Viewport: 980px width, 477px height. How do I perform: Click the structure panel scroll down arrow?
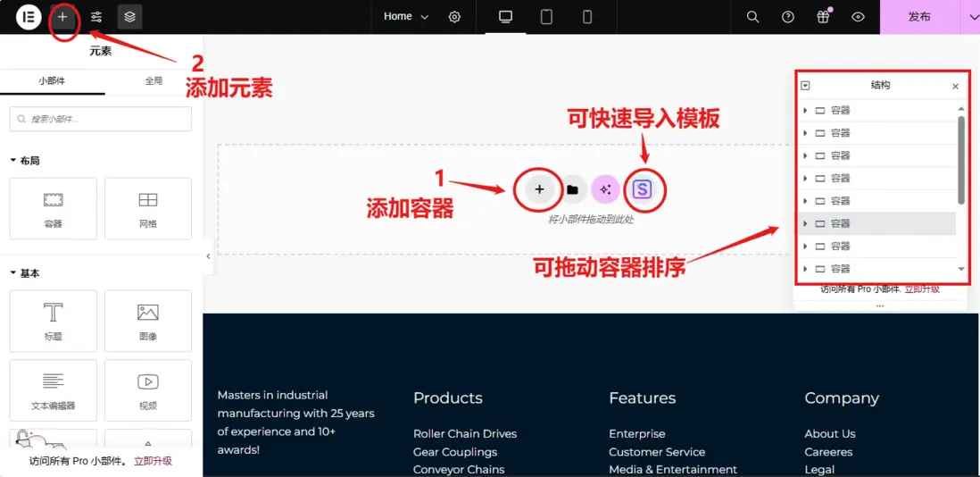pyautogui.click(x=961, y=269)
